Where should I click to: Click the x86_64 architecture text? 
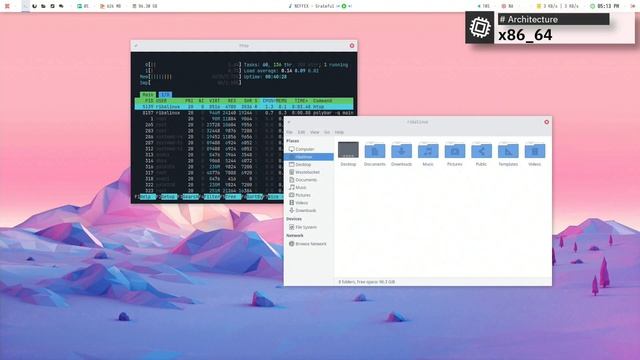click(525, 35)
